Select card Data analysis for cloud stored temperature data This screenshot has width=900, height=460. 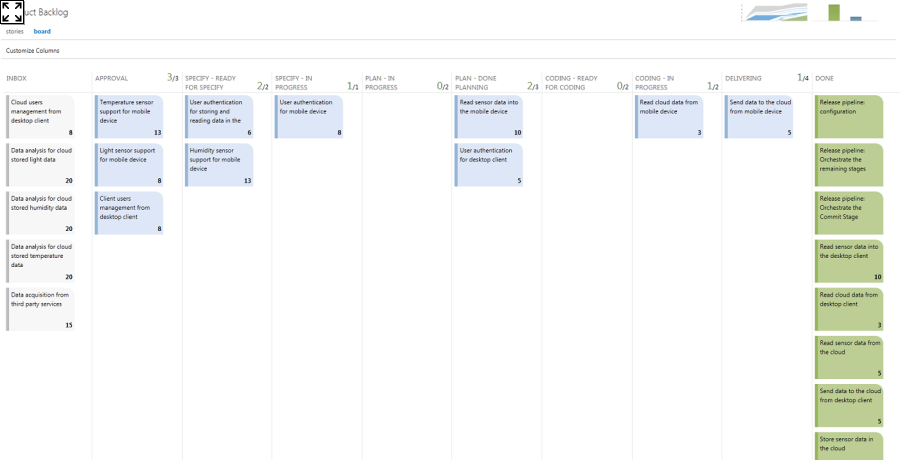[40, 261]
